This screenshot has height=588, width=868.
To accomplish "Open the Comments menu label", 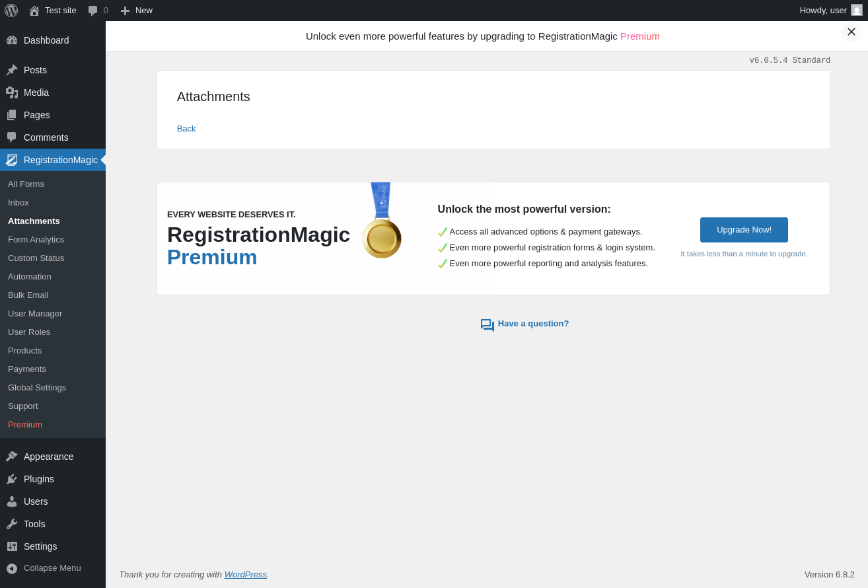I will point(46,137).
